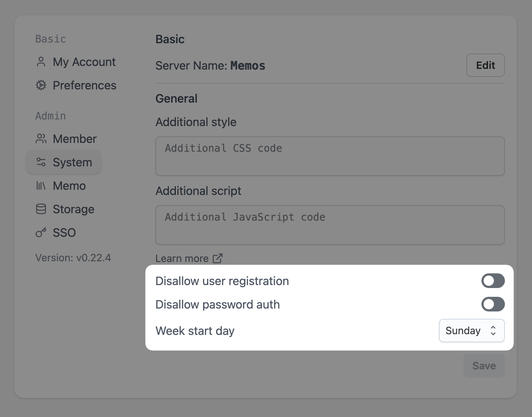Click the external link icon after Learn more
This screenshot has height=417, width=532.
(218, 258)
